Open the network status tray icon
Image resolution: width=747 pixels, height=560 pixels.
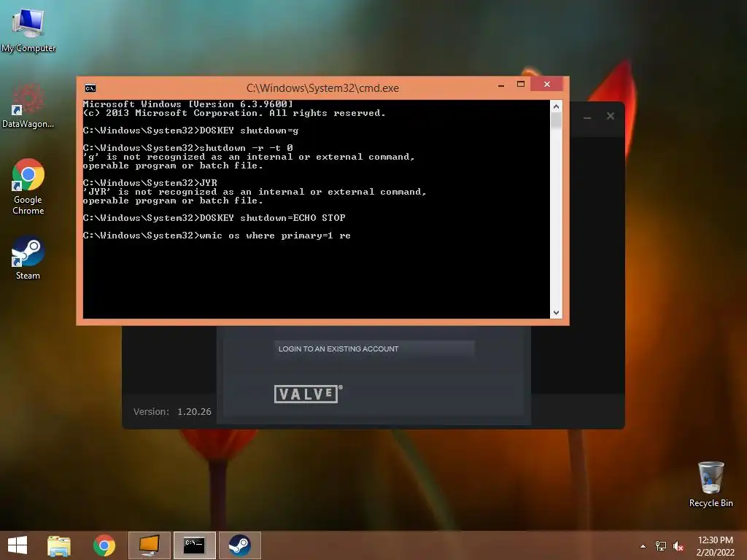pos(661,546)
